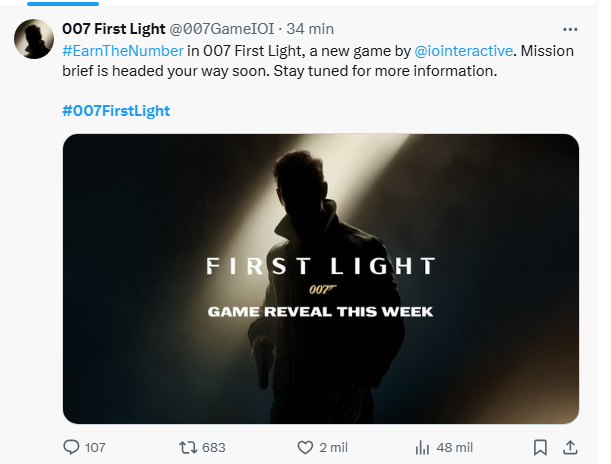Bookmark this post
Image resolution: width=611 pixels, height=464 pixels.
pos(540,447)
